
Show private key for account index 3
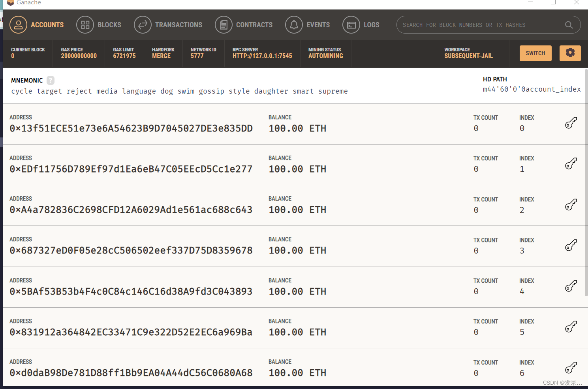pyautogui.click(x=571, y=245)
